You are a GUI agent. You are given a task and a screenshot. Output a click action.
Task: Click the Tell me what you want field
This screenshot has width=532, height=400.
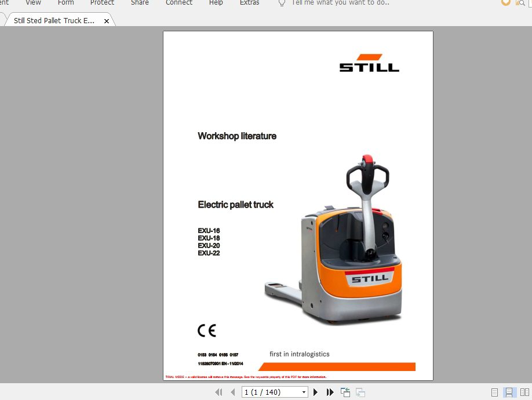[x=340, y=3]
